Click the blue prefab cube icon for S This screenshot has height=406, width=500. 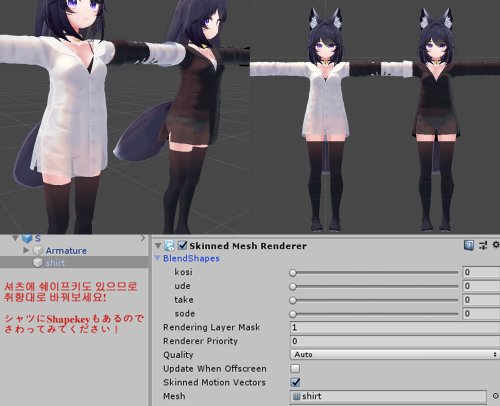(x=27, y=238)
